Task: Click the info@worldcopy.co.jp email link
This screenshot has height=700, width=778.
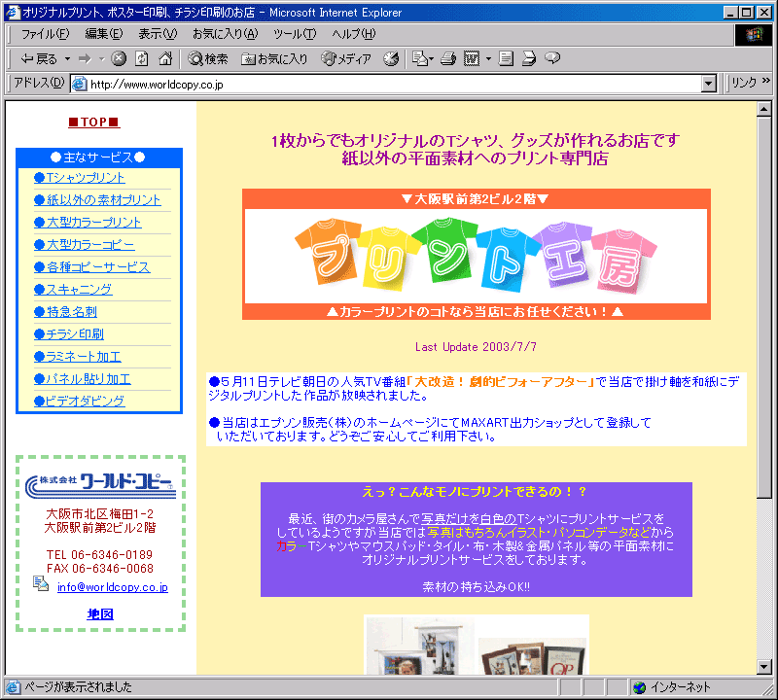Action: (113, 587)
